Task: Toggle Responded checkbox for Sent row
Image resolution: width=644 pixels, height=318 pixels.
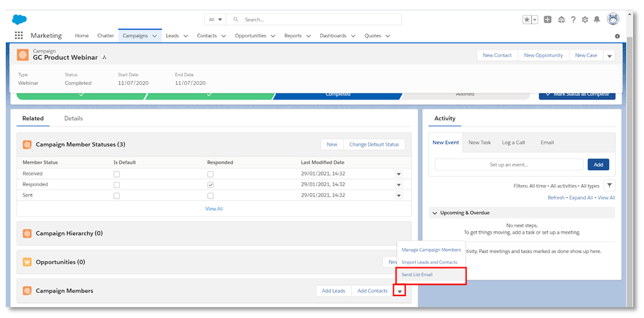Action: (x=210, y=195)
